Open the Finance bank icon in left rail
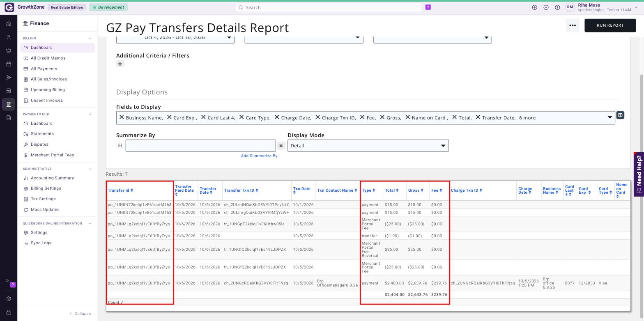Image resolution: width=644 pixels, height=321 pixels. pos(9,104)
